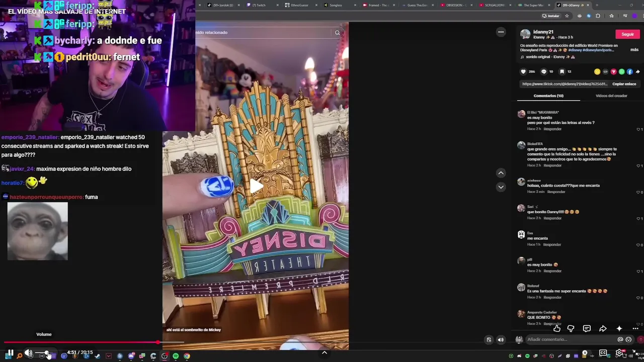Open Chrome from the taskbar
Image resolution: width=644 pixels, height=362 pixels.
point(187,356)
